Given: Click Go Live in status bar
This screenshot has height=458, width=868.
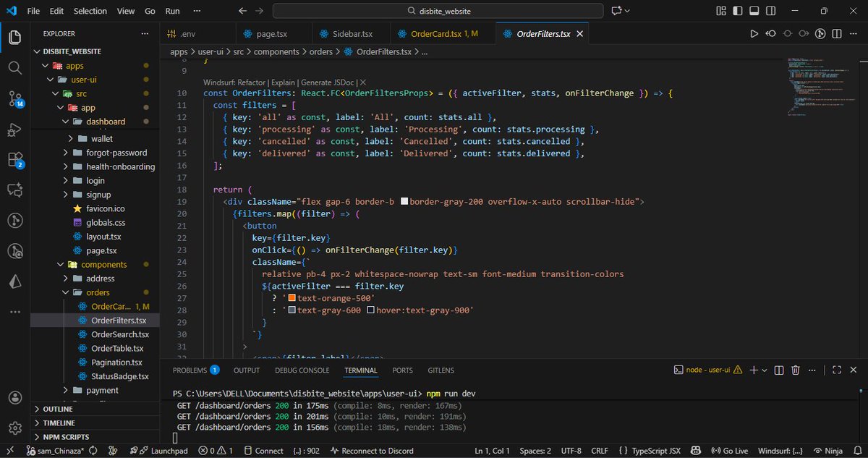Looking at the screenshot, I should (730, 451).
